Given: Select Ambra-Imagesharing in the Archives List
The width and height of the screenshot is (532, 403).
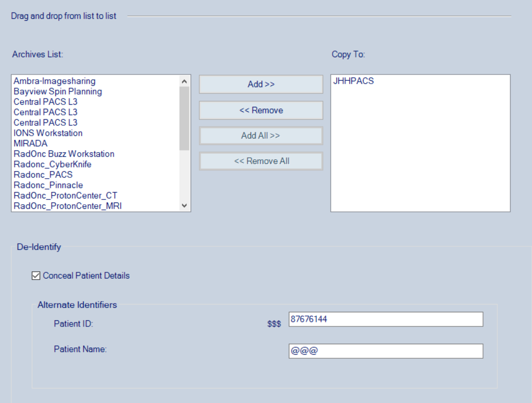Looking at the screenshot, I should (x=55, y=81).
